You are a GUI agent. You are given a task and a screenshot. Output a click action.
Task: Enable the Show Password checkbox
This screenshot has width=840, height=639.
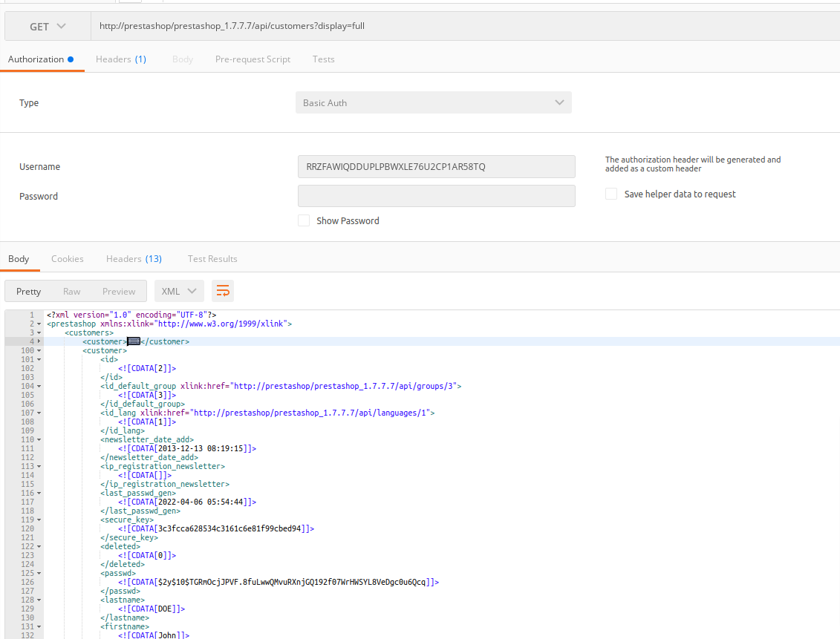point(304,220)
